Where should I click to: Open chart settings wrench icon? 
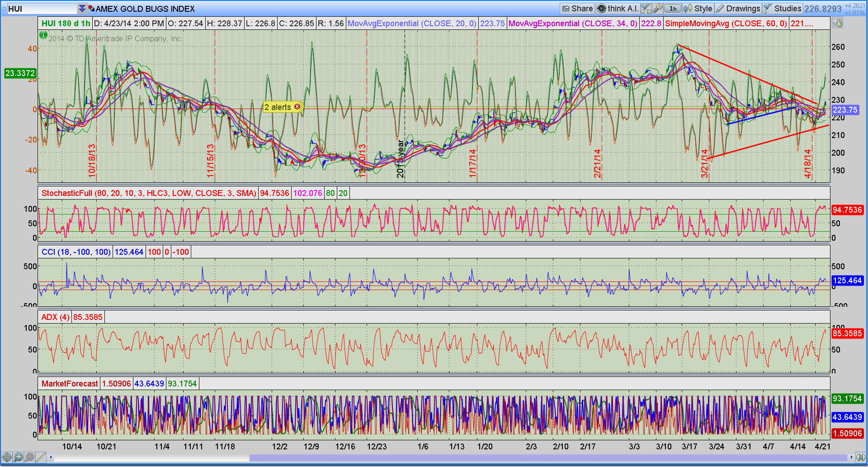pos(658,9)
